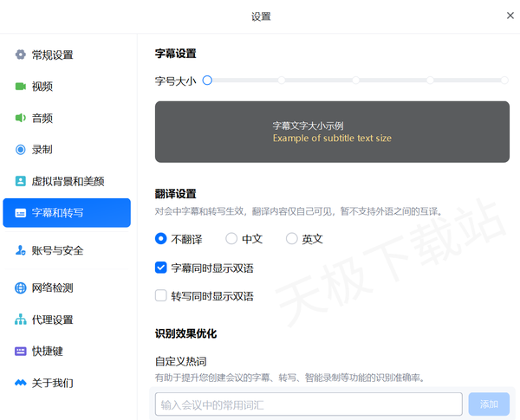Click the speaker icon for 音频
The image size is (520, 420).
point(21,118)
